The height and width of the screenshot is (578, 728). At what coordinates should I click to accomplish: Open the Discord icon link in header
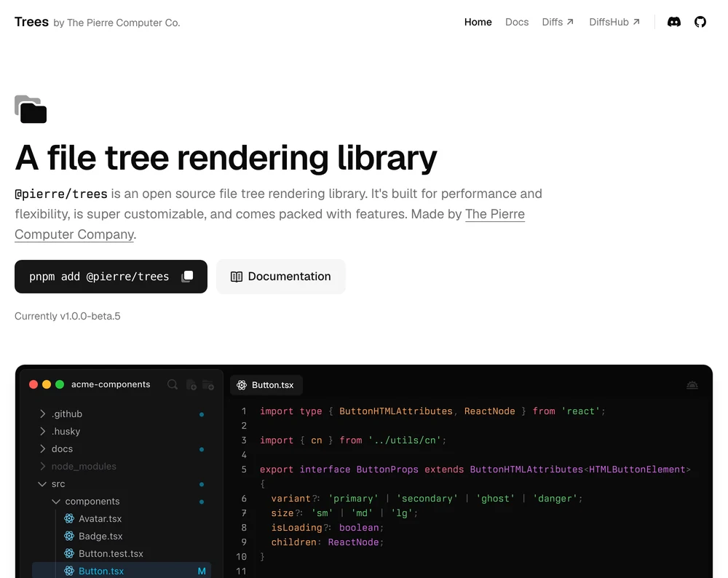(673, 22)
